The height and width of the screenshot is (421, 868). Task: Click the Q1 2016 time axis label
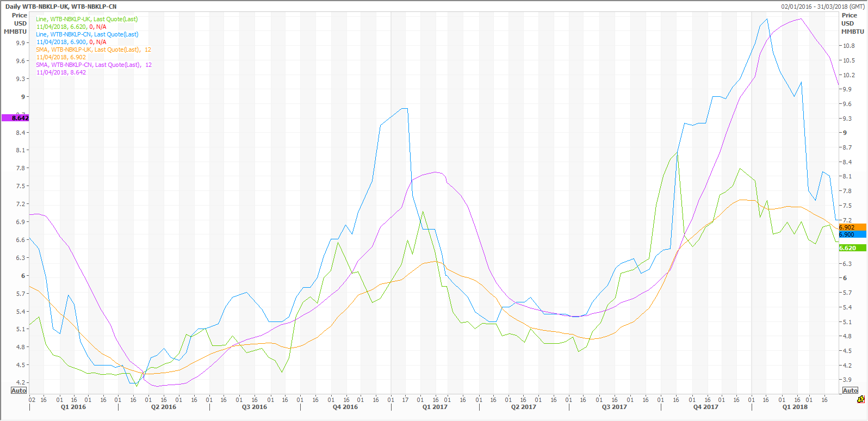click(73, 407)
